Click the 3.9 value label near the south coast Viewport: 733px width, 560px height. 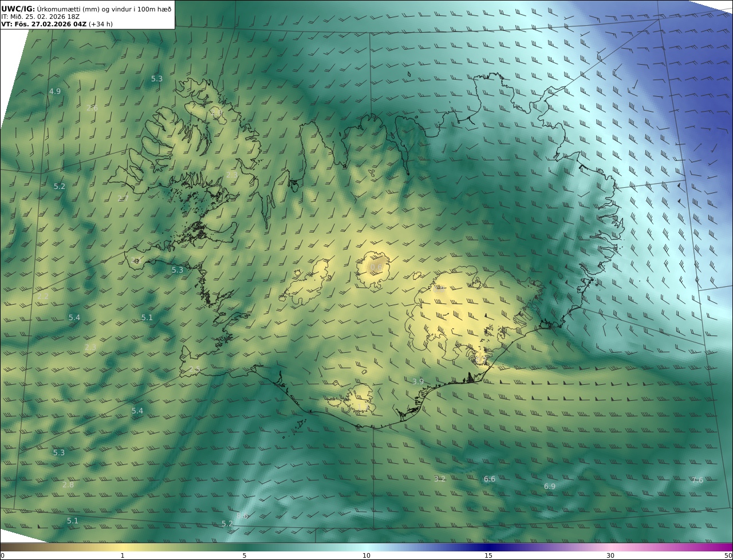[418, 381]
